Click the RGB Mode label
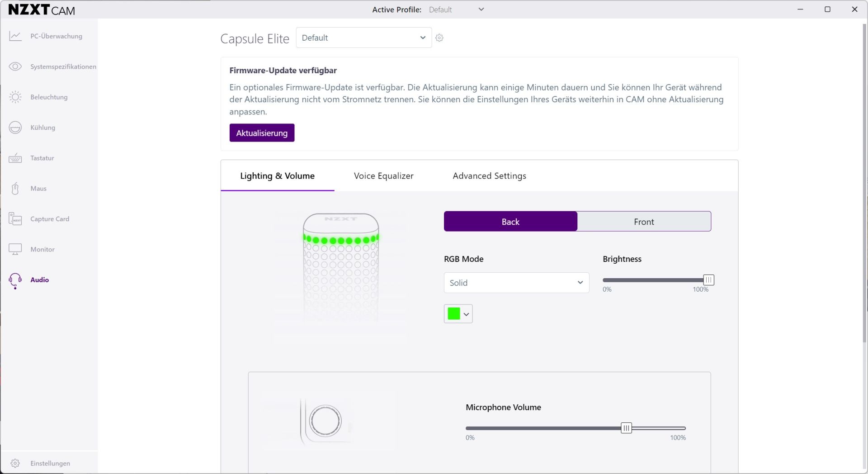 [x=464, y=259]
